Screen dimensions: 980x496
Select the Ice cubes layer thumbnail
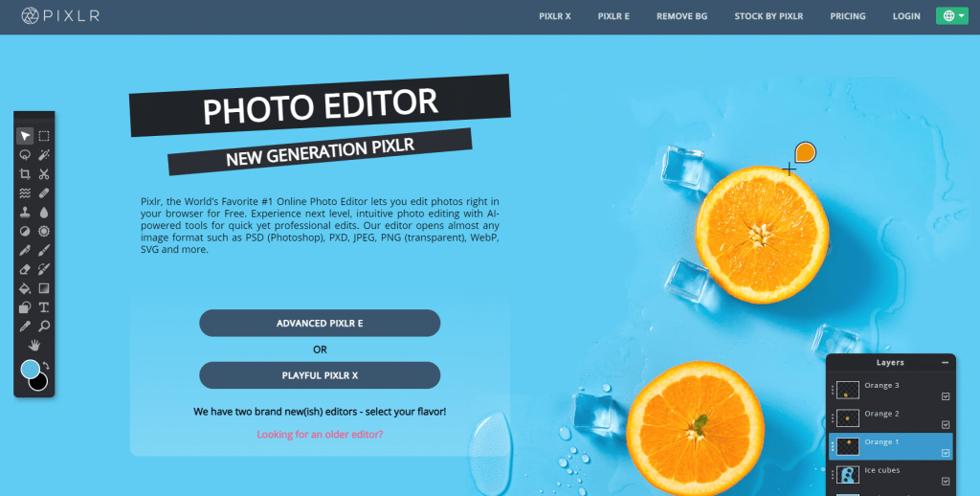[x=848, y=475]
